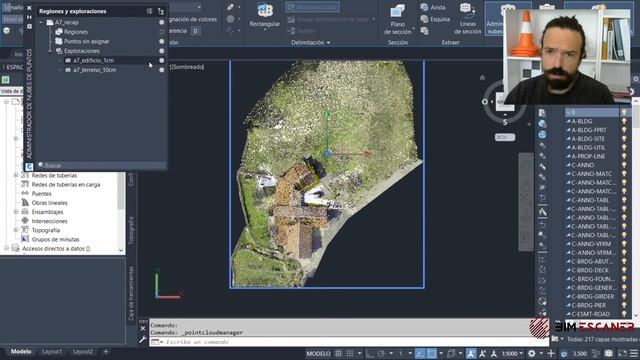Switch to the Layout2 tab
Image resolution: width=640 pixels, height=360 pixels.
pos(82,351)
